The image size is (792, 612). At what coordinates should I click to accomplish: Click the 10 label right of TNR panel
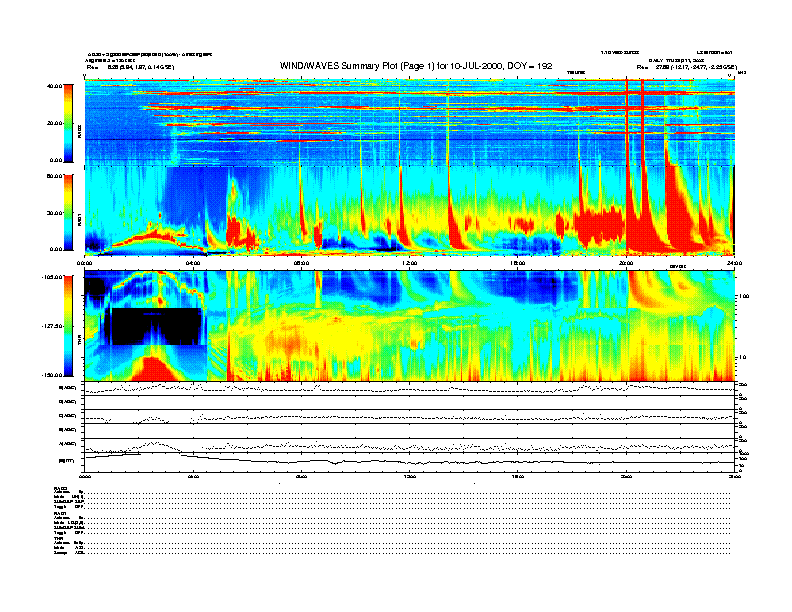pos(745,358)
